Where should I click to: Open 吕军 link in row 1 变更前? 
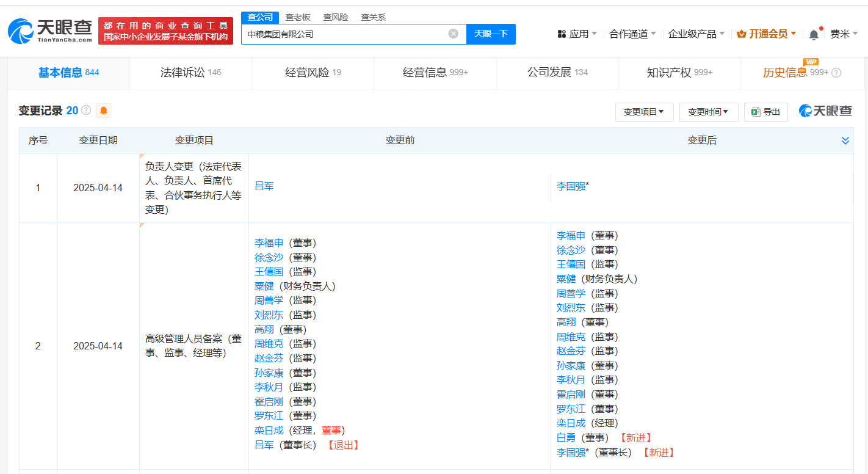[264, 186]
